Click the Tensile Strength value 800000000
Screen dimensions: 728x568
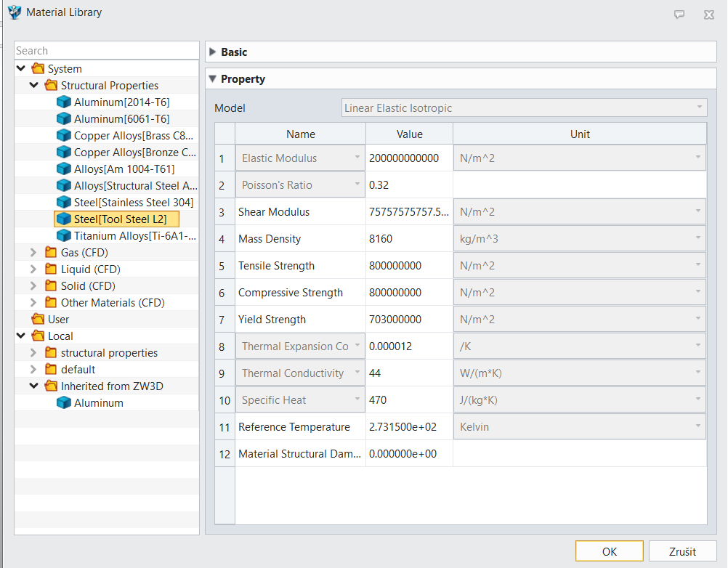[409, 265]
